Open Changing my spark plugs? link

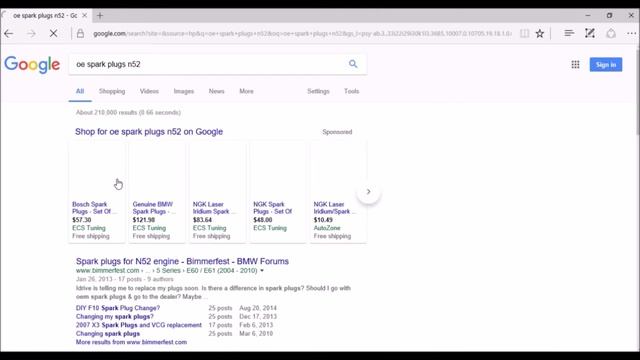pos(115,316)
